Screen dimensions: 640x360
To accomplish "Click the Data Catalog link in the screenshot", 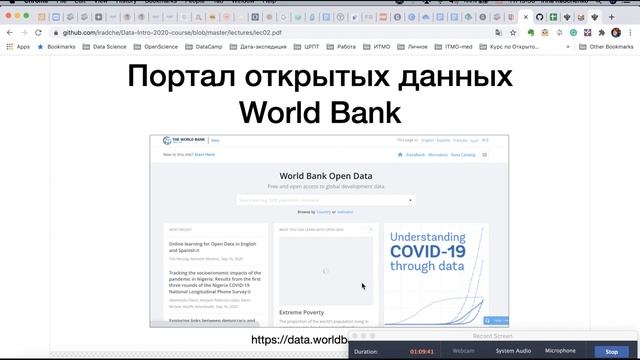I will [x=463, y=155].
